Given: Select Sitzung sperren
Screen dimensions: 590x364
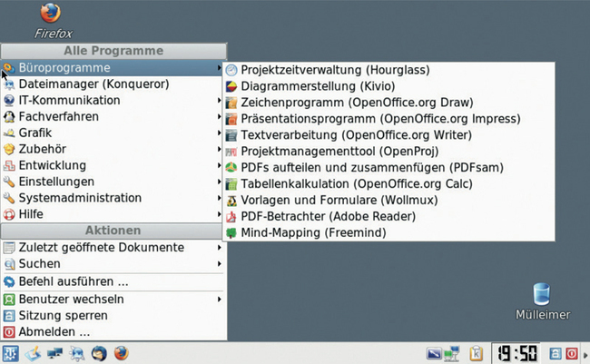Looking at the screenshot, I should tap(113, 316).
